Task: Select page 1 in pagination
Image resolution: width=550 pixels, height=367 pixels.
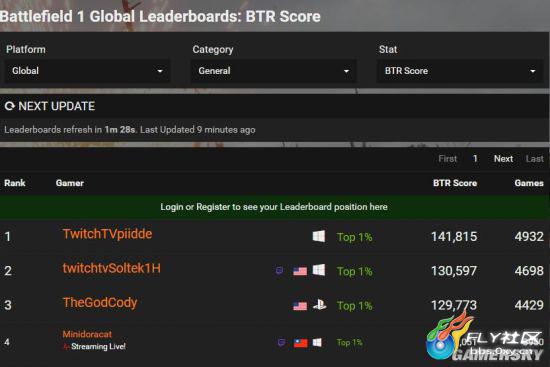Action: click(x=475, y=159)
